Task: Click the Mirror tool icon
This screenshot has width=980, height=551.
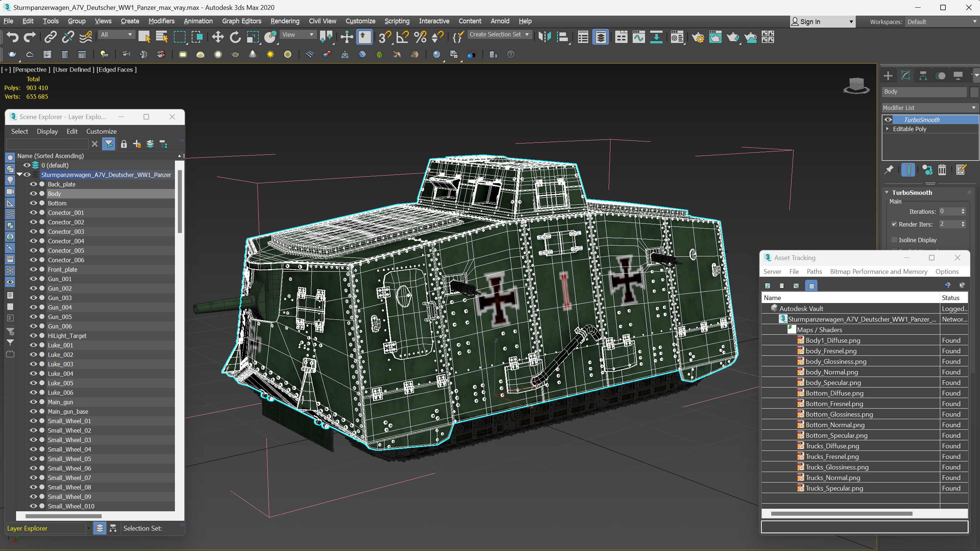Action: tap(545, 37)
